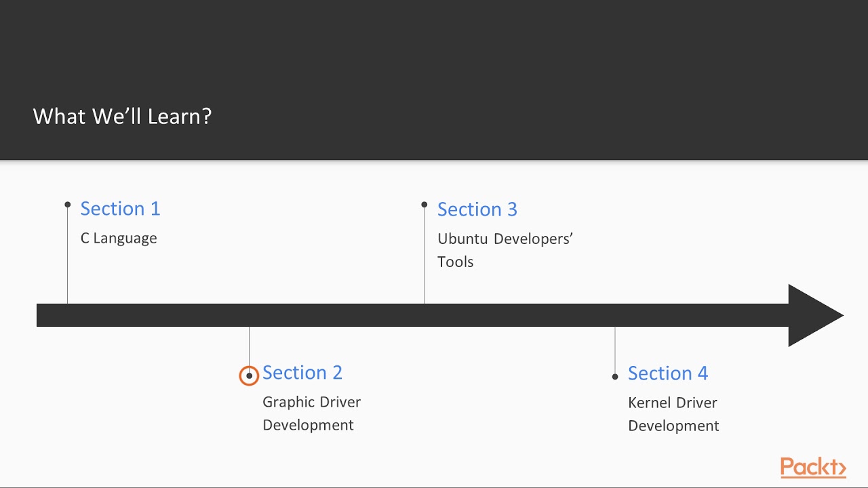Click the "Tools" text under Section 3
The height and width of the screenshot is (488, 868).
tap(455, 262)
